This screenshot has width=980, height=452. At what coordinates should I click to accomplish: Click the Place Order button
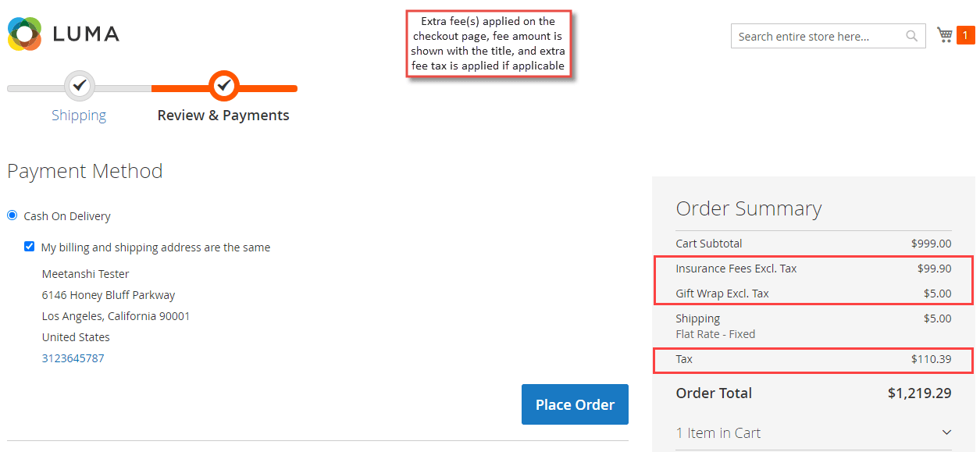click(575, 404)
